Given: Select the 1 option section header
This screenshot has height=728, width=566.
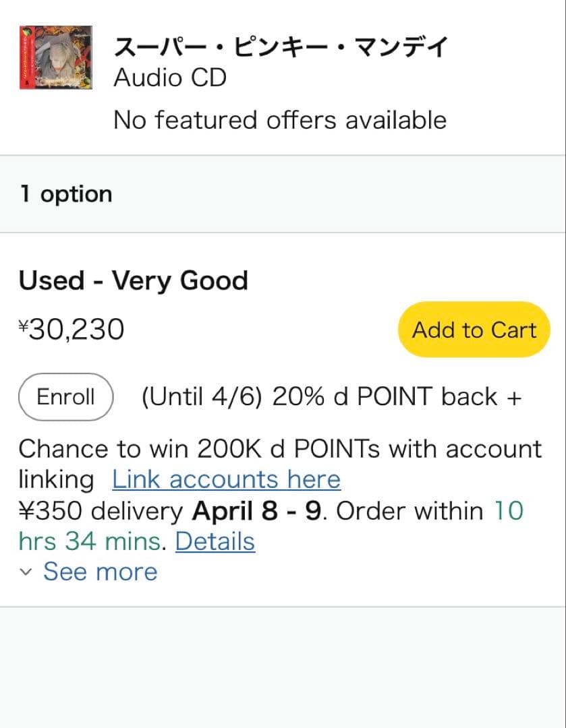Looking at the screenshot, I should click(66, 194).
